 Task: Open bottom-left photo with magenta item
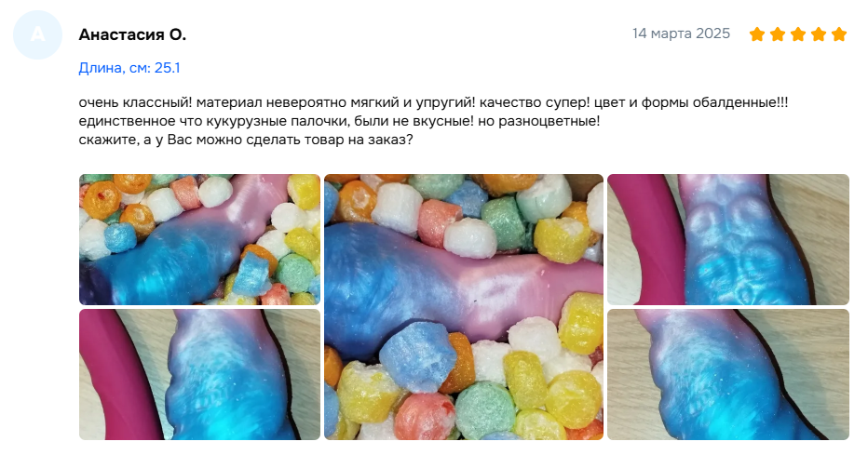199,374
